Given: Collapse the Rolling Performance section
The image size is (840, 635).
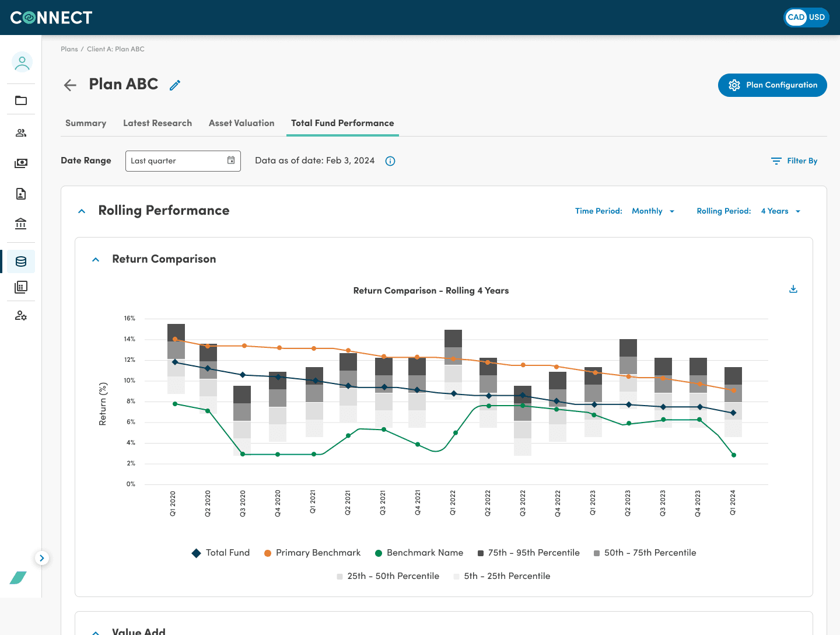Looking at the screenshot, I should tap(82, 211).
